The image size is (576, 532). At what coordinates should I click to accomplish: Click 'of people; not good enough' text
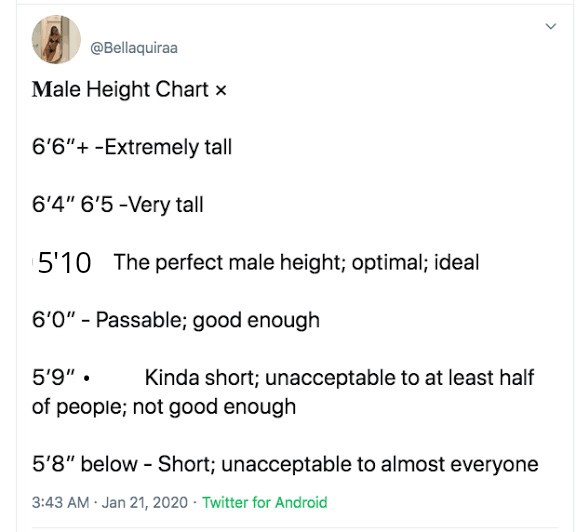164,407
